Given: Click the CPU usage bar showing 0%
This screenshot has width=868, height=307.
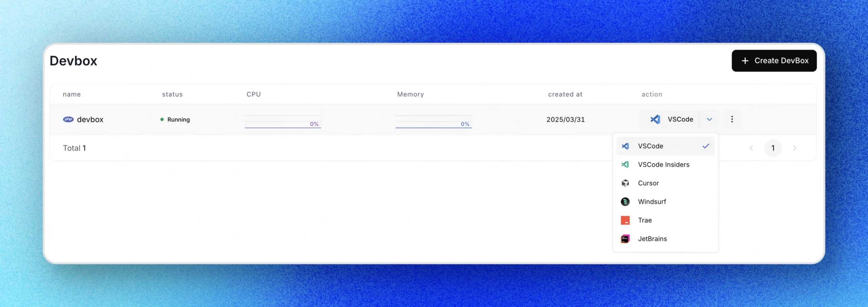Looking at the screenshot, I should (283, 122).
